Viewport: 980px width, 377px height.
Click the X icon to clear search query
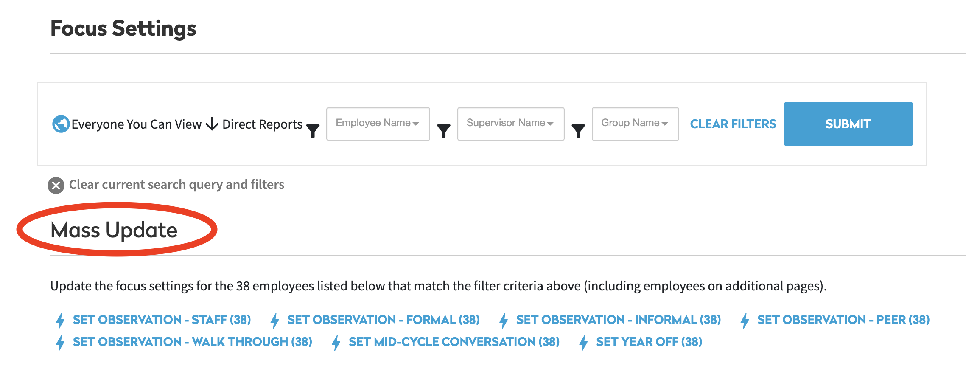click(x=56, y=186)
